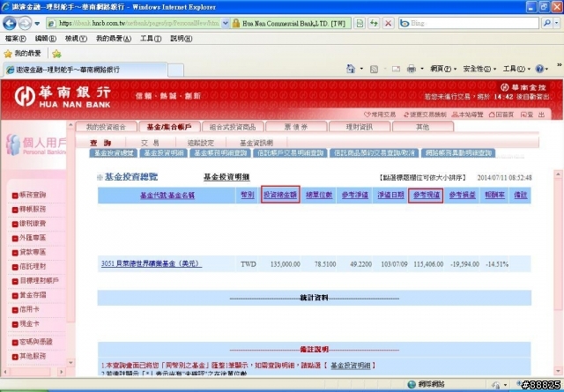The height and width of the screenshot is (392, 564).
Task: Open the 工具(T) menu in menu bar
Action: (x=151, y=39)
